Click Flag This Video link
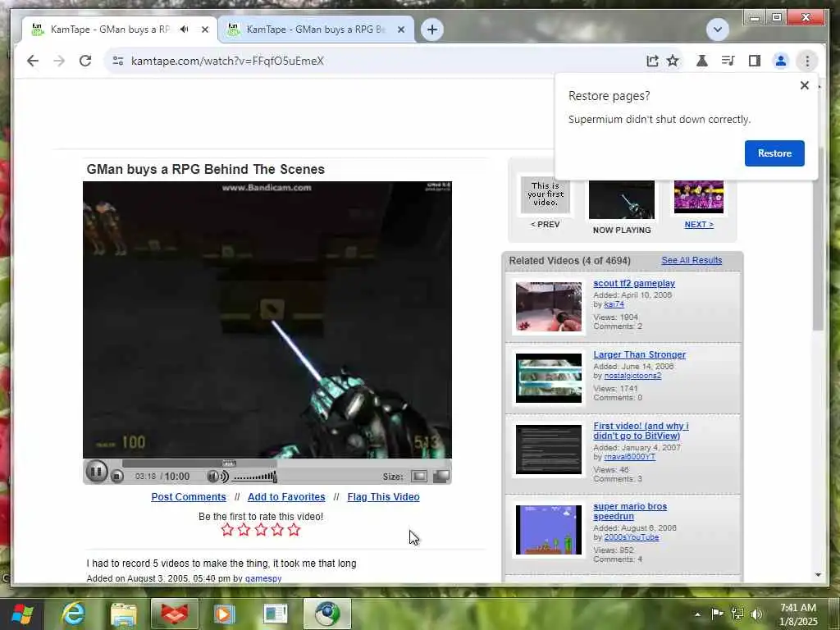This screenshot has width=840, height=630. click(383, 496)
